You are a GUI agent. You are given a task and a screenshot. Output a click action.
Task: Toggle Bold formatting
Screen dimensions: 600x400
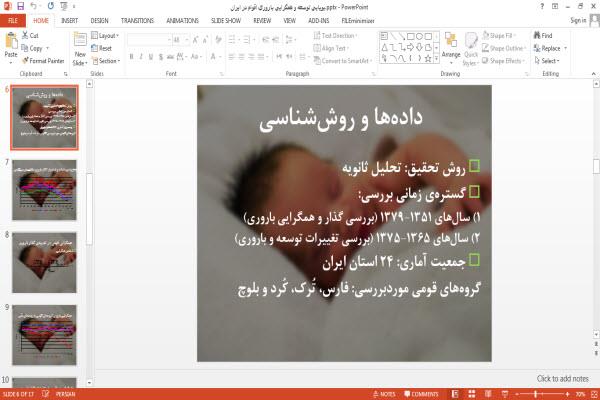pyautogui.click(x=131, y=57)
